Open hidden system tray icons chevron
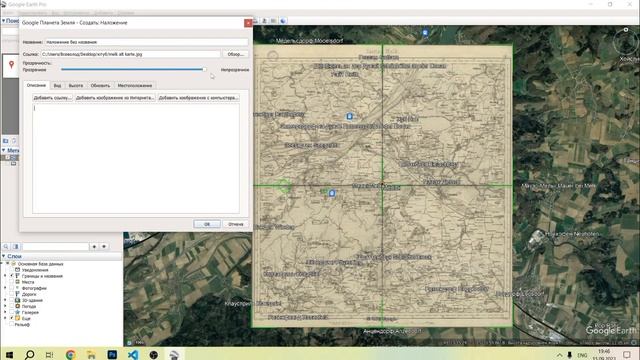The image size is (640, 360). coord(559,355)
